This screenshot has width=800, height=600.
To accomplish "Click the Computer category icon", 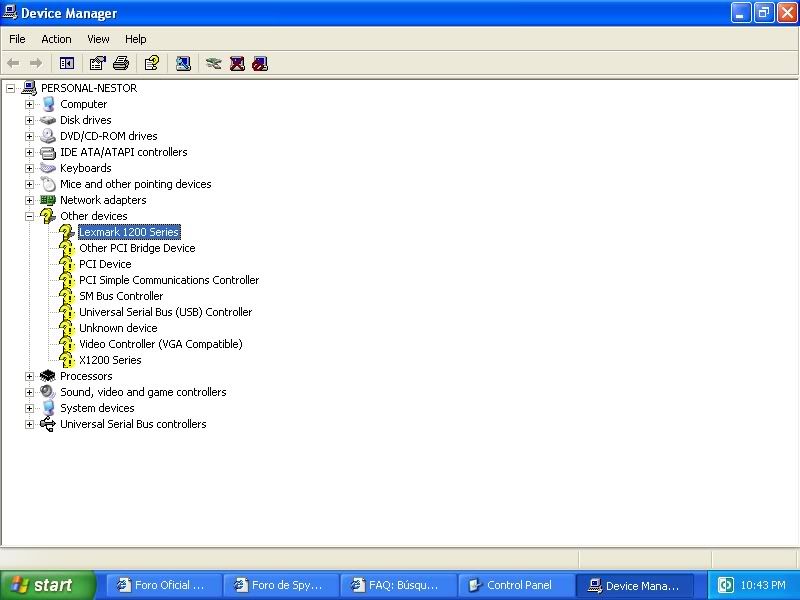I will 48,104.
